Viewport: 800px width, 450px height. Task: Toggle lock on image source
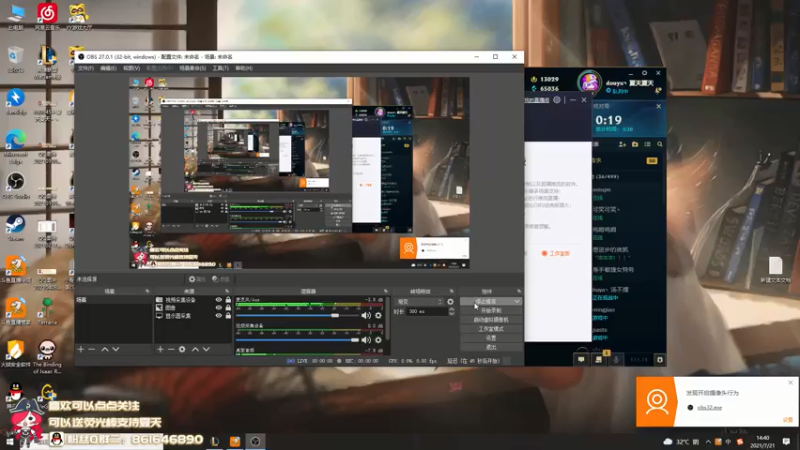(x=228, y=308)
